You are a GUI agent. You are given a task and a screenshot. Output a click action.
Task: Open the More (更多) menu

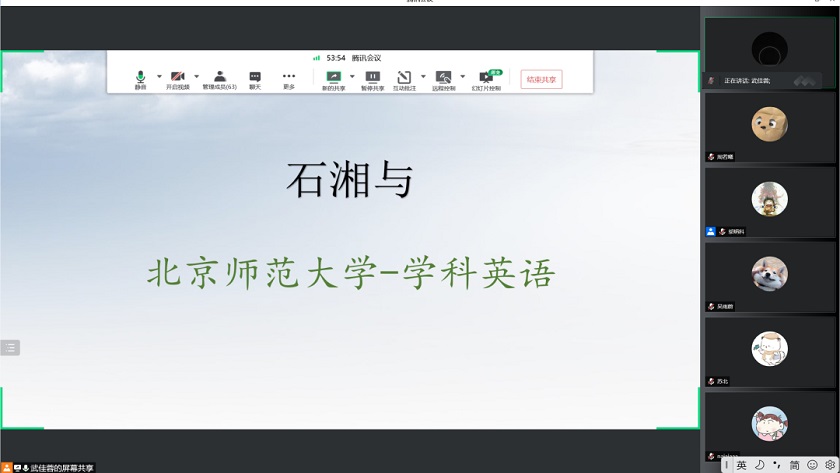[x=289, y=80]
